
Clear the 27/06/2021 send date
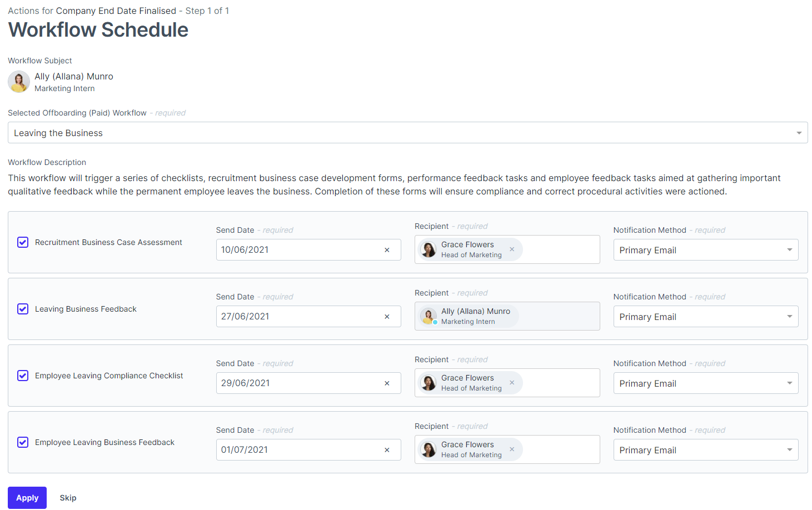point(387,317)
